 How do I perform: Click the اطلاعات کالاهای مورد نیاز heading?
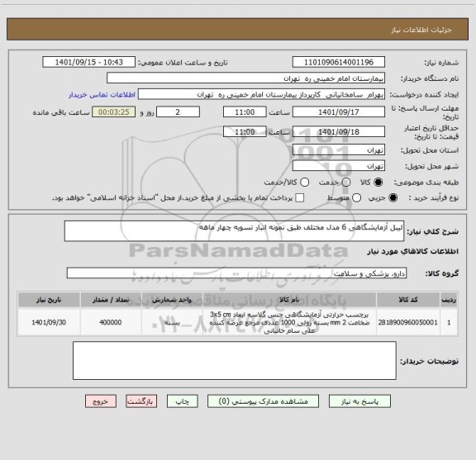[413, 251]
